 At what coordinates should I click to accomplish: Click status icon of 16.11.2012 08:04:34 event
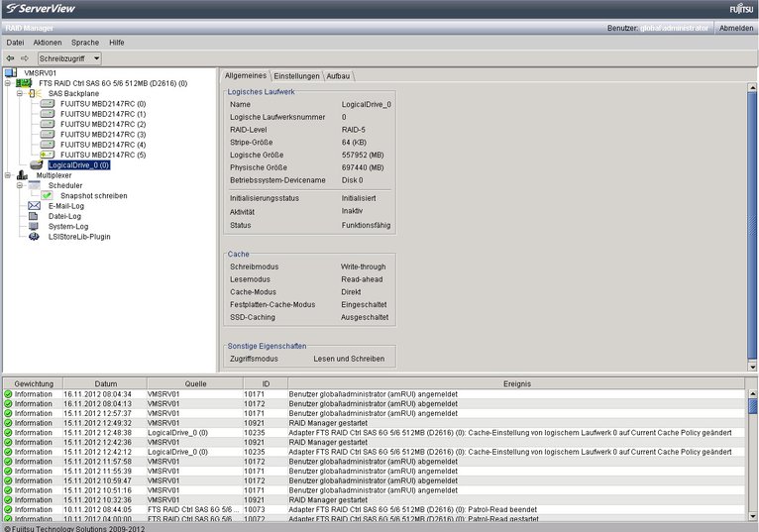[x=8, y=394]
